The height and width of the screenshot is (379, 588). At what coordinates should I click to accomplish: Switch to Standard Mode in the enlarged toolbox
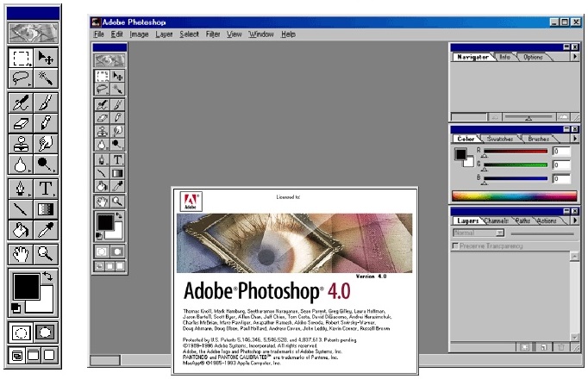pos(21,332)
